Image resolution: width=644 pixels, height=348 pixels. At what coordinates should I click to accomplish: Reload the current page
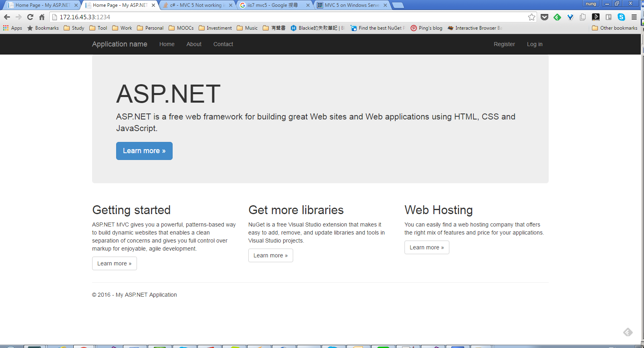click(30, 17)
